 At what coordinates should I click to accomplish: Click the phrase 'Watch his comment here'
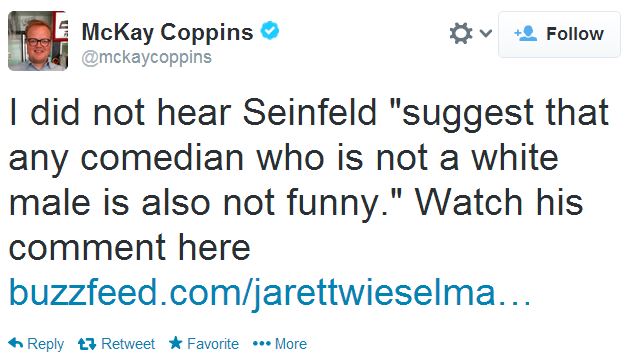[x=296, y=225]
